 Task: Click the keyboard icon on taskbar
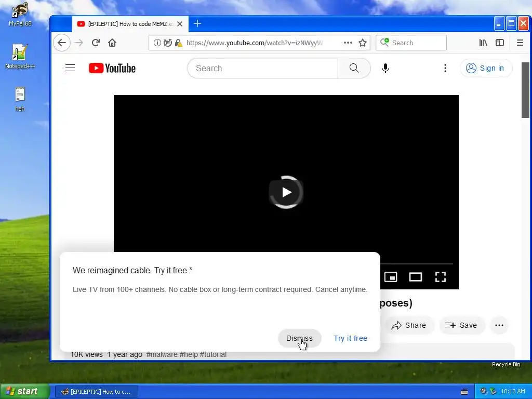pyautogui.click(x=464, y=392)
